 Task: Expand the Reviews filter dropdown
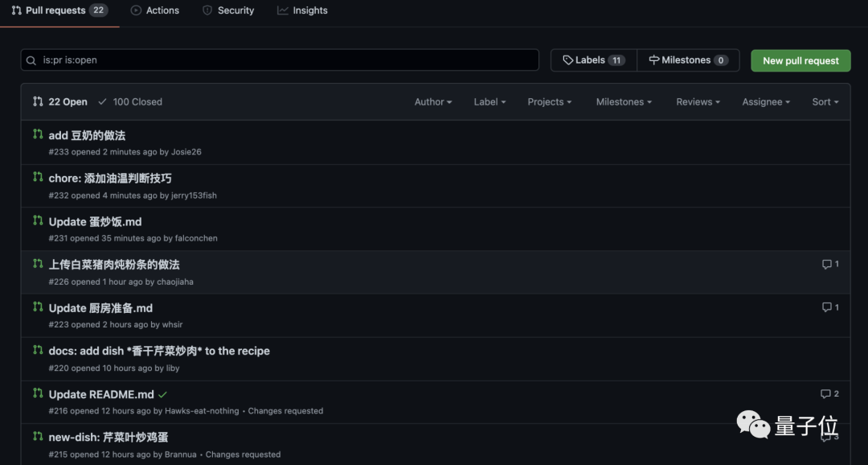698,102
